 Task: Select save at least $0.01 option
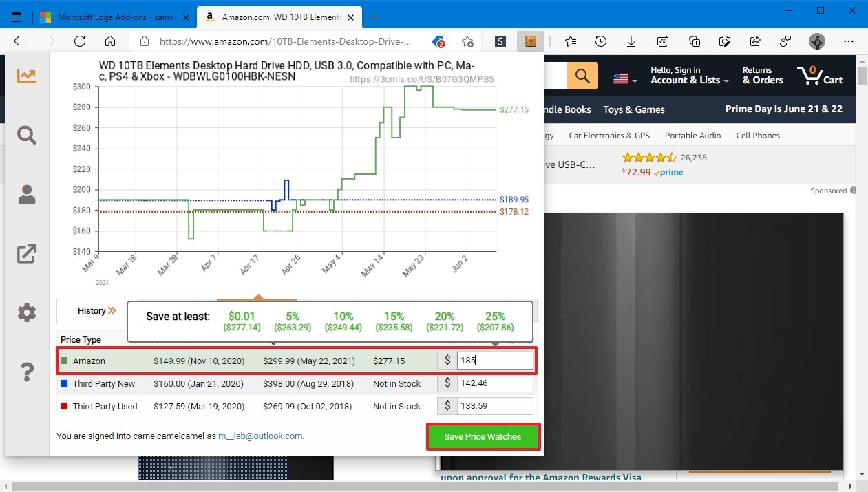point(242,321)
